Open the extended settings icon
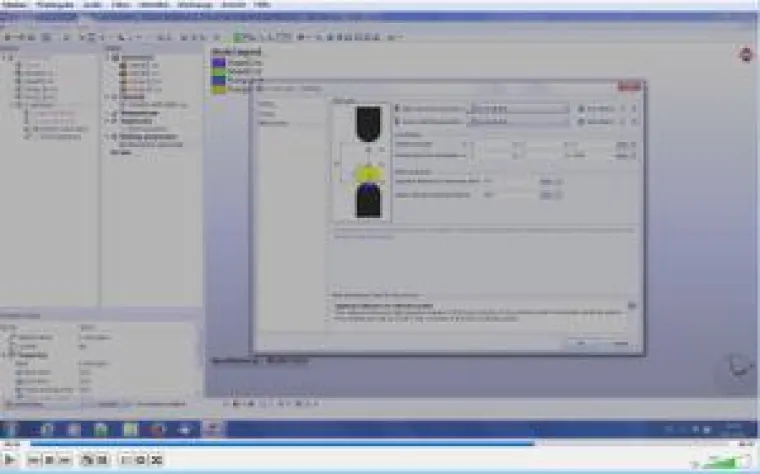 coord(100,461)
